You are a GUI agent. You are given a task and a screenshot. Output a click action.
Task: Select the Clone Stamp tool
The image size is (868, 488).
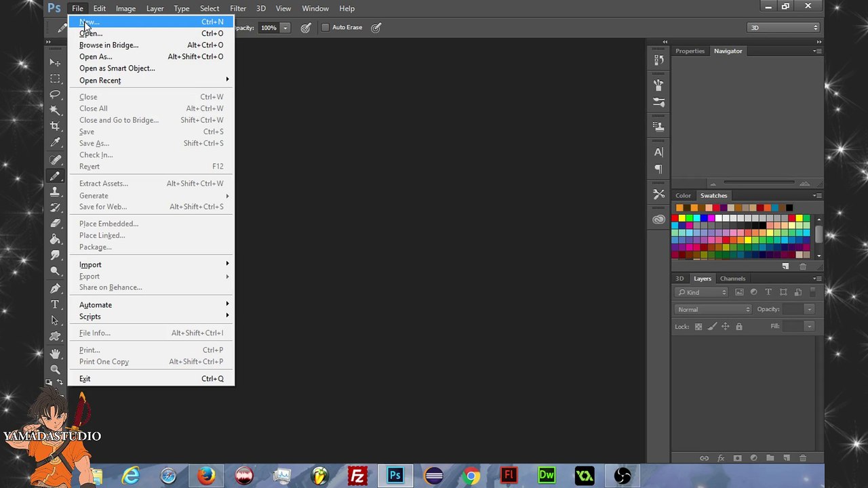click(x=55, y=192)
